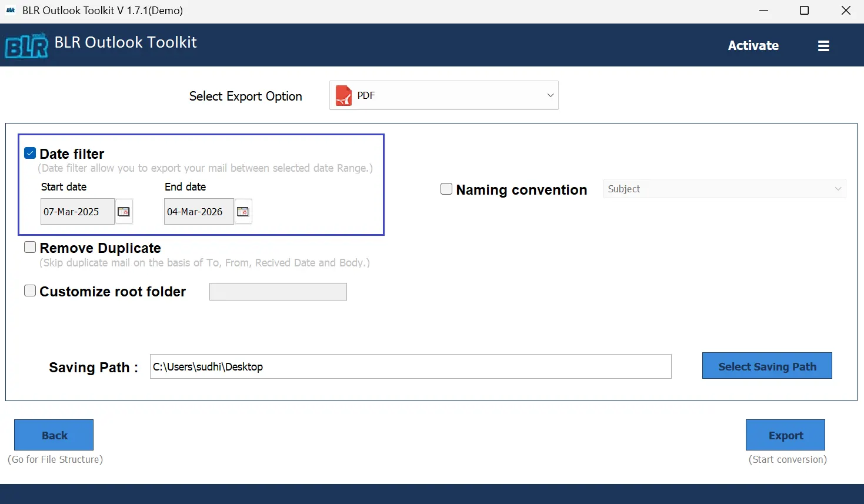Click the End date field 04-Mar-2026
Image resolution: width=864 pixels, height=504 pixels.
click(198, 212)
